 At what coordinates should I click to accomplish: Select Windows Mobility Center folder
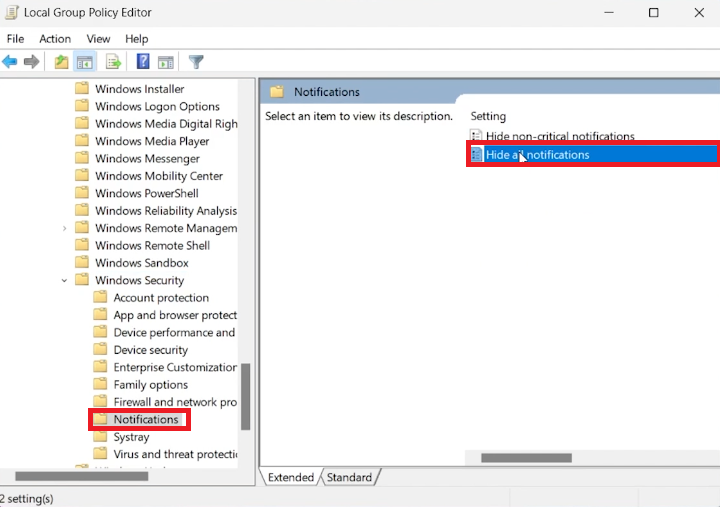(x=159, y=176)
